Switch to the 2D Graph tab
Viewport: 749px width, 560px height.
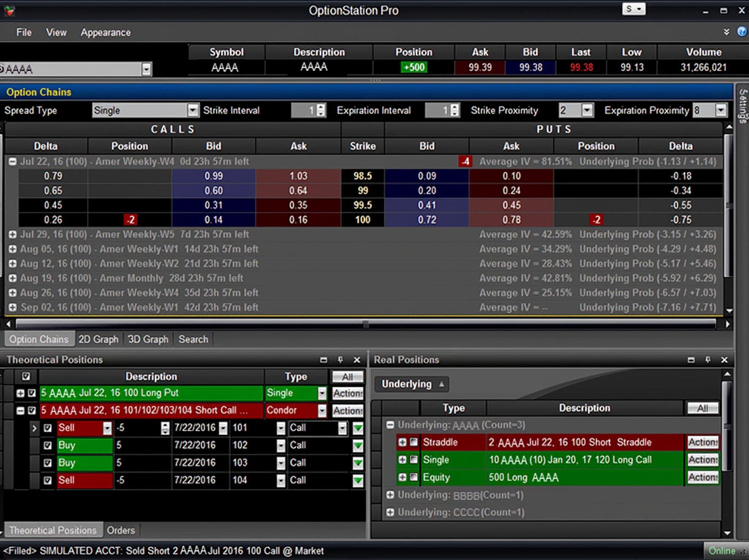[98, 339]
